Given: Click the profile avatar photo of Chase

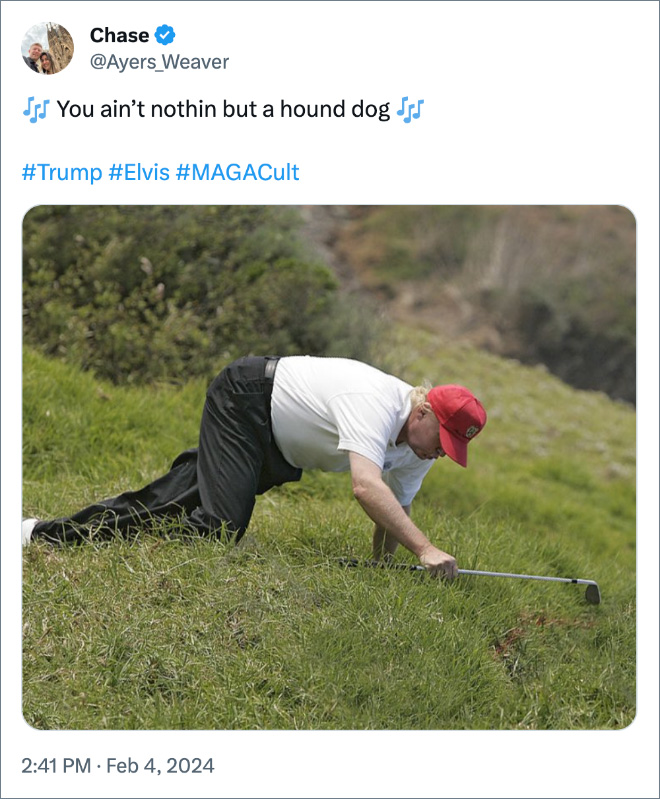Looking at the screenshot, I should (47, 48).
